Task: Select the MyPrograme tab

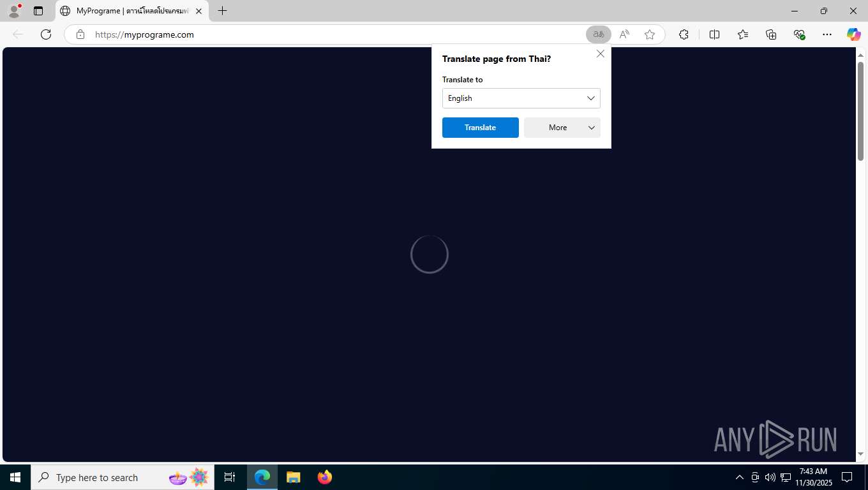Action: (x=132, y=11)
